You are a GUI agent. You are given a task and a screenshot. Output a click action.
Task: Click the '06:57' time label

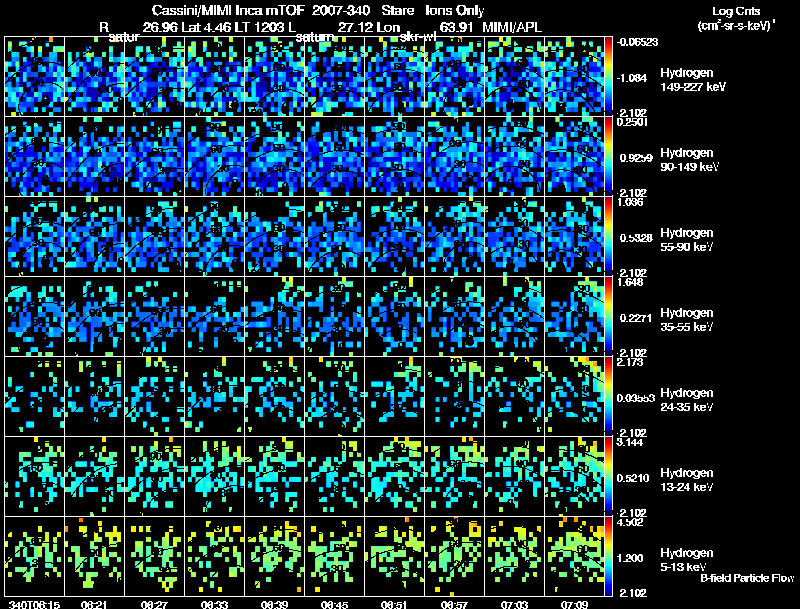[x=454, y=605]
